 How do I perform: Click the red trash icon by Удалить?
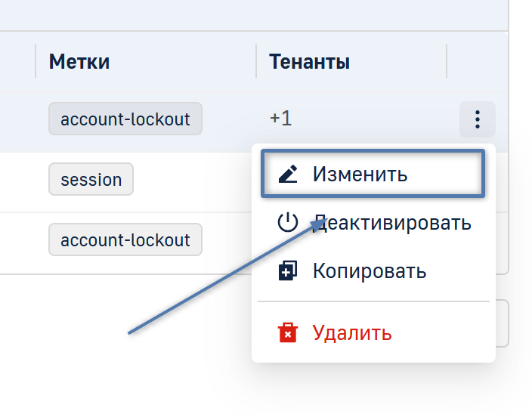pos(288,332)
